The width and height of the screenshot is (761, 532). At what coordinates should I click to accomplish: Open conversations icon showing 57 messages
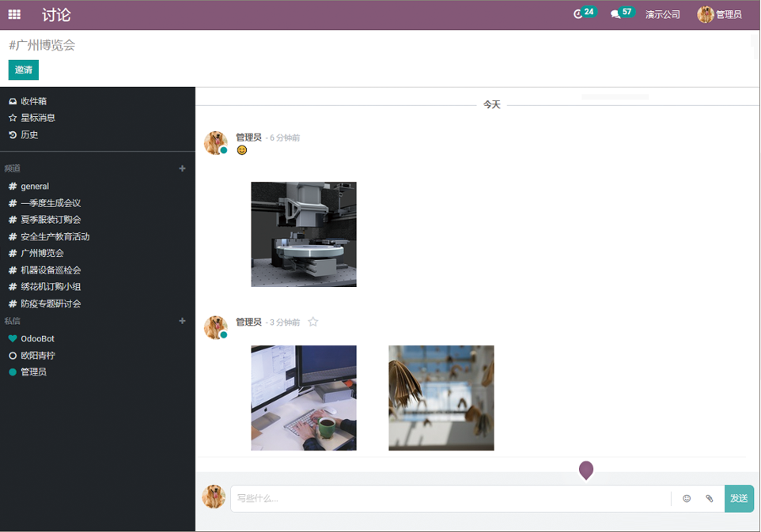616,14
